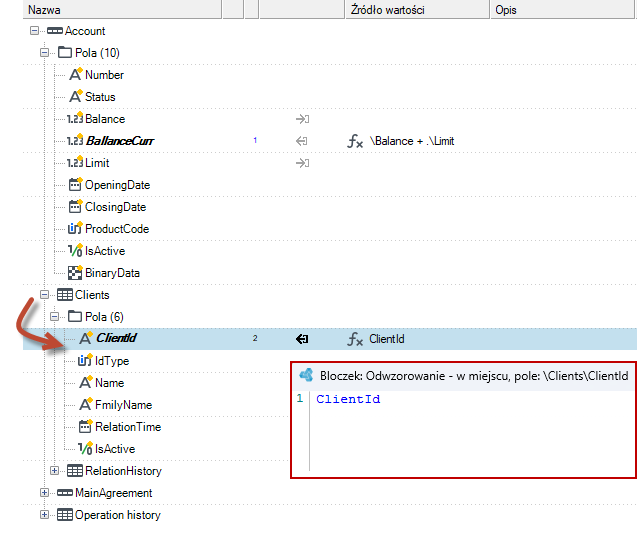The height and width of the screenshot is (558, 637).
Task: Click the order number 1 in BallanceCurr row
Action: click(255, 140)
